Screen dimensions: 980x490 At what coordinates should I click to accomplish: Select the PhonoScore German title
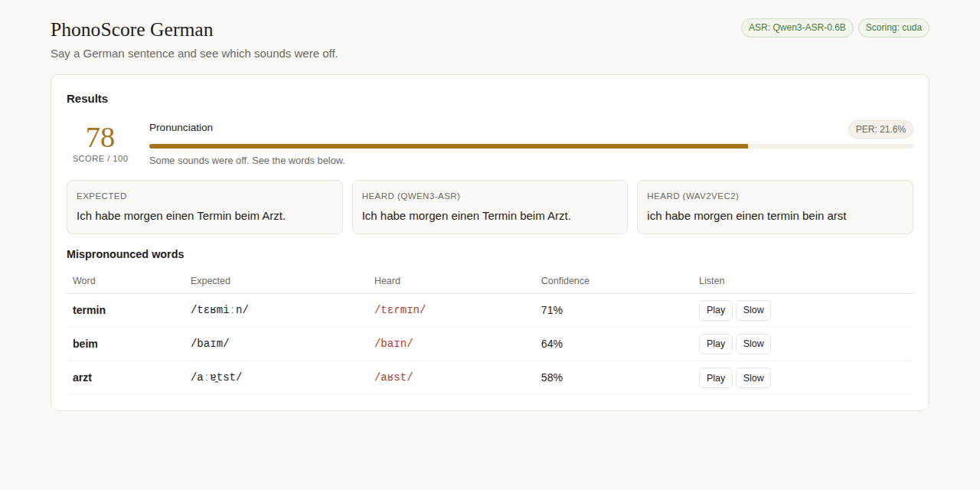point(132,30)
